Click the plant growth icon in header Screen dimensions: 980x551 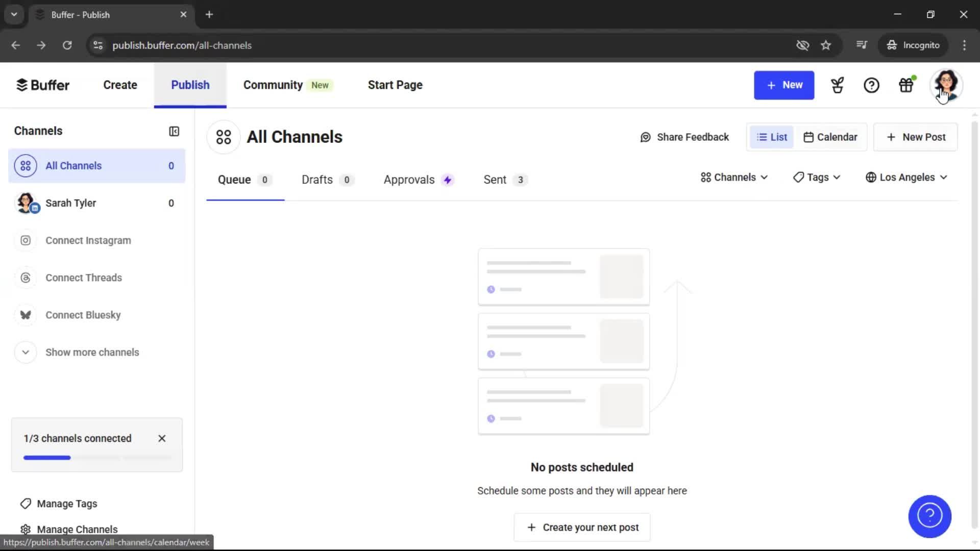tap(838, 85)
